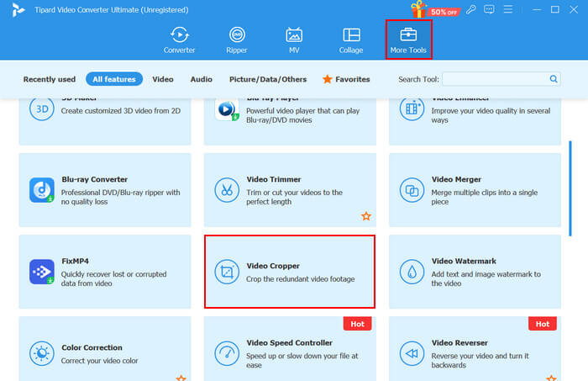Click the tools list vertical scrollbar
Image resolution: width=588 pixels, height=381 pixels.
coord(570,188)
